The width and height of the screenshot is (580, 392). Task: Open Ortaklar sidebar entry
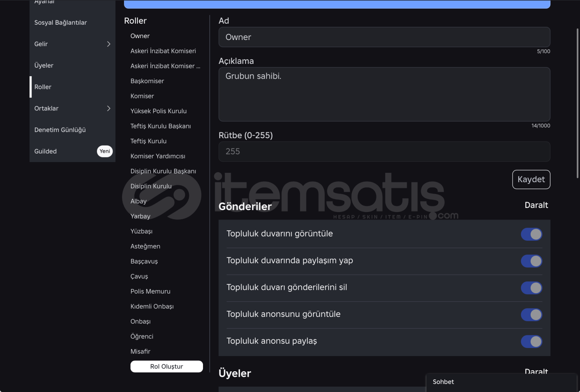(72, 108)
